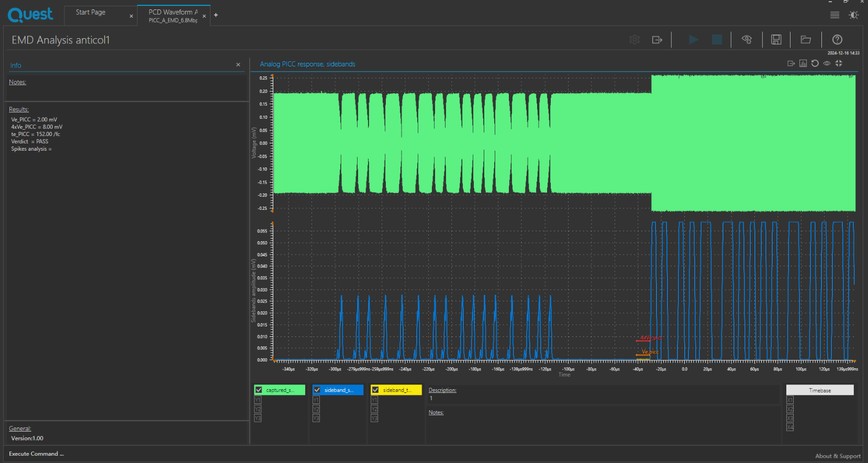Toggle light/dark theme brightness icon
This screenshot has height=463, width=868.
(x=853, y=15)
